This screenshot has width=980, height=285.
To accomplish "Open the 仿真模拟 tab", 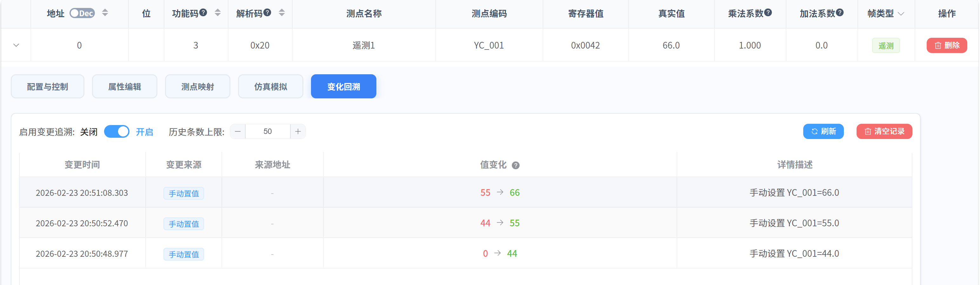I will [x=270, y=87].
